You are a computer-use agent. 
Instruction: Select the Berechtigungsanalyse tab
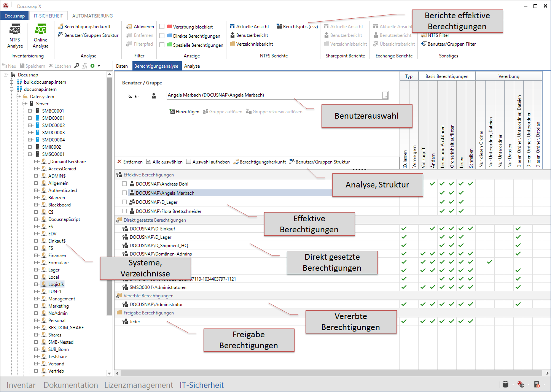(x=156, y=66)
